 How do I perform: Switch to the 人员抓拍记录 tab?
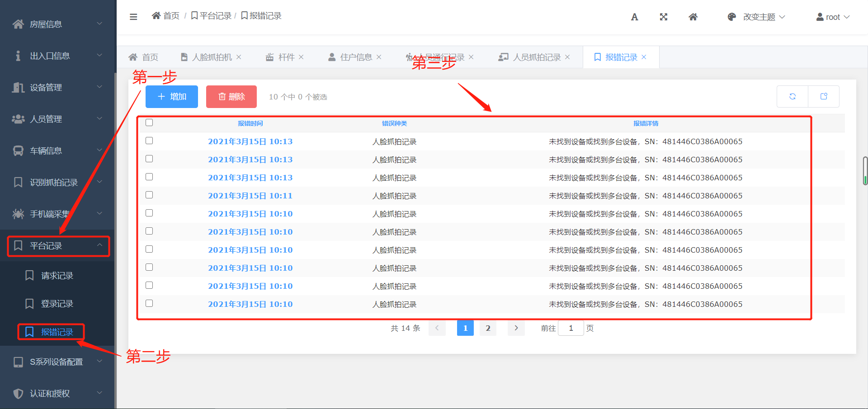536,57
